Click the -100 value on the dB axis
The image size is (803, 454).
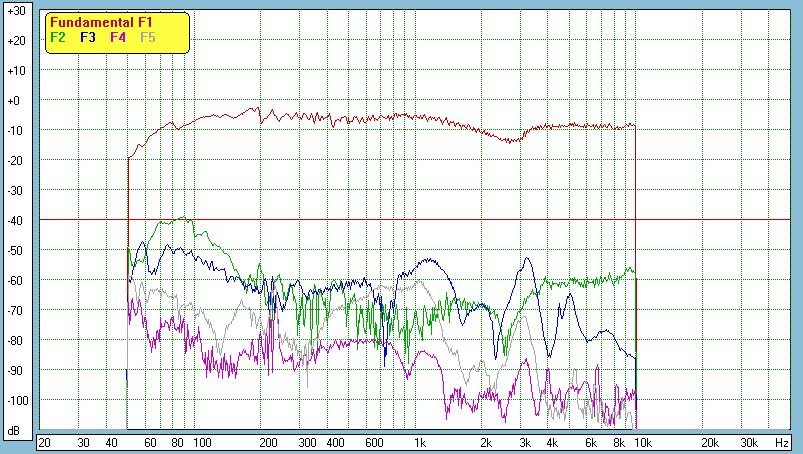15,400
